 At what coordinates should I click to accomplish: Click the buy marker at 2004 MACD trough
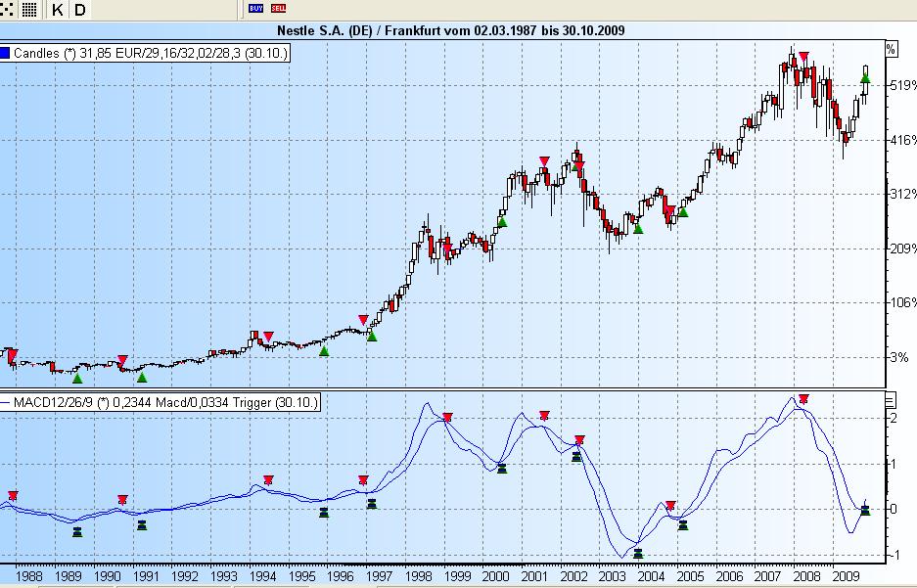638,553
